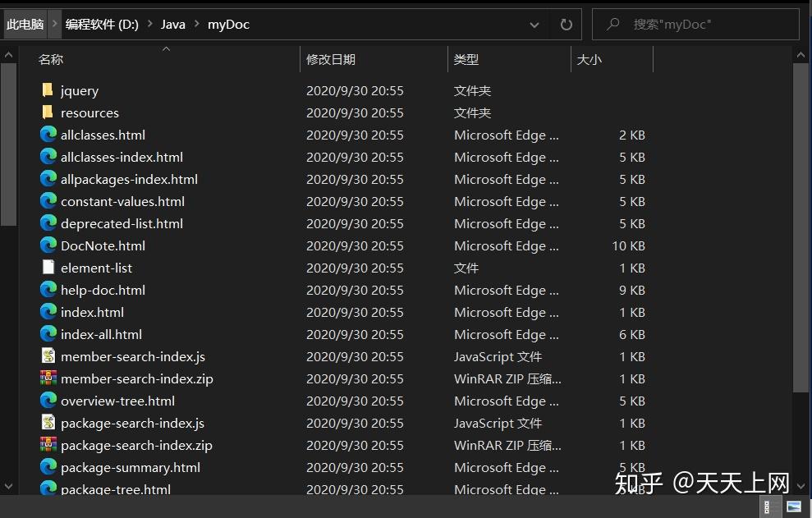This screenshot has width=812, height=518.
Task: Select the file name allpackages-index.html
Action: (x=129, y=180)
